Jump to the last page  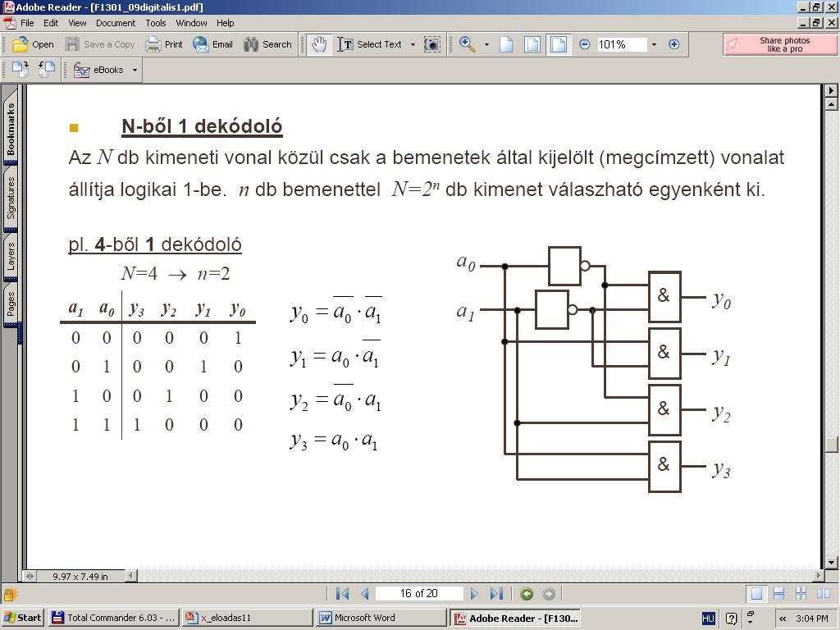pyautogui.click(x=496, y=594)
